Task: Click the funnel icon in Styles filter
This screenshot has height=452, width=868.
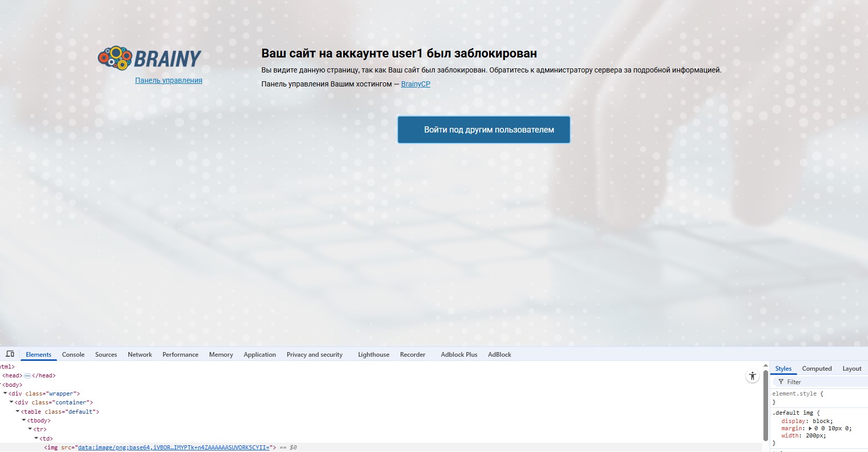Action: click(781, 382)
